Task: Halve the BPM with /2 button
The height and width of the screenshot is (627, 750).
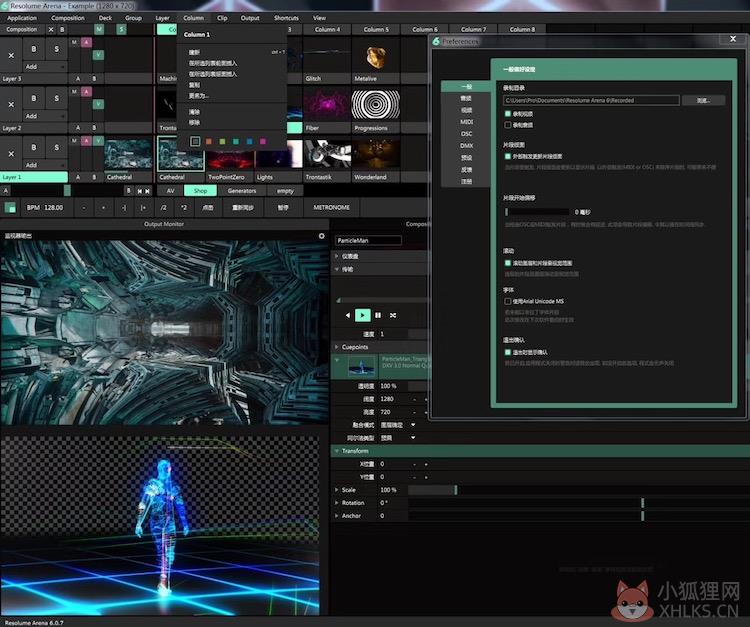Action: 163,208
